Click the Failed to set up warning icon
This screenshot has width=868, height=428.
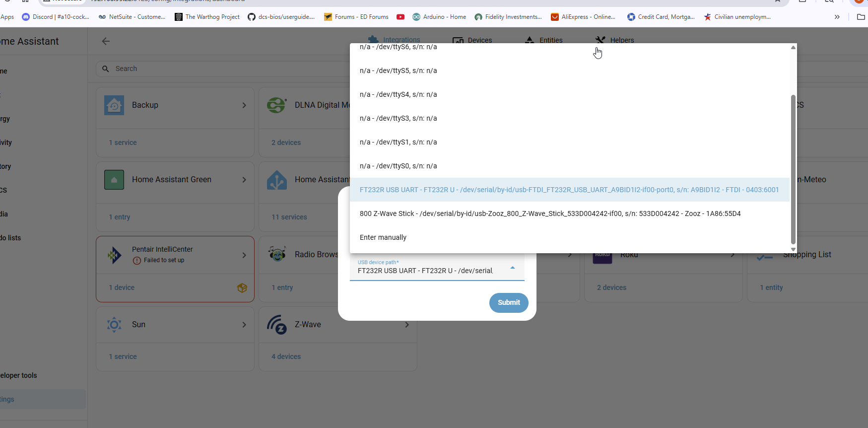137,261
